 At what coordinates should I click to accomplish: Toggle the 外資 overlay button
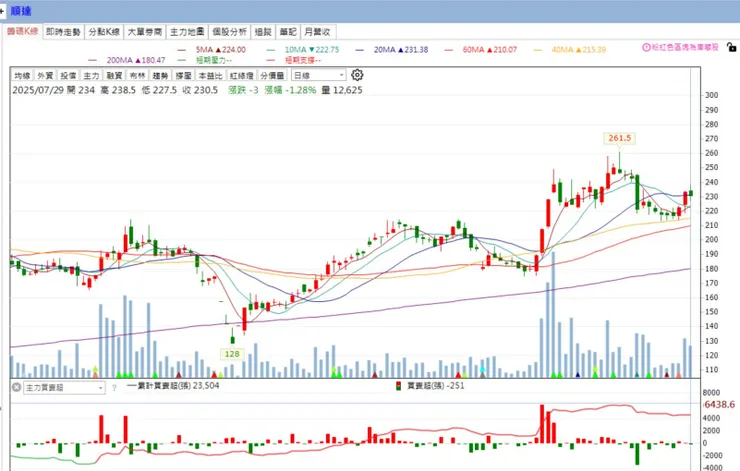click(45, 76)
